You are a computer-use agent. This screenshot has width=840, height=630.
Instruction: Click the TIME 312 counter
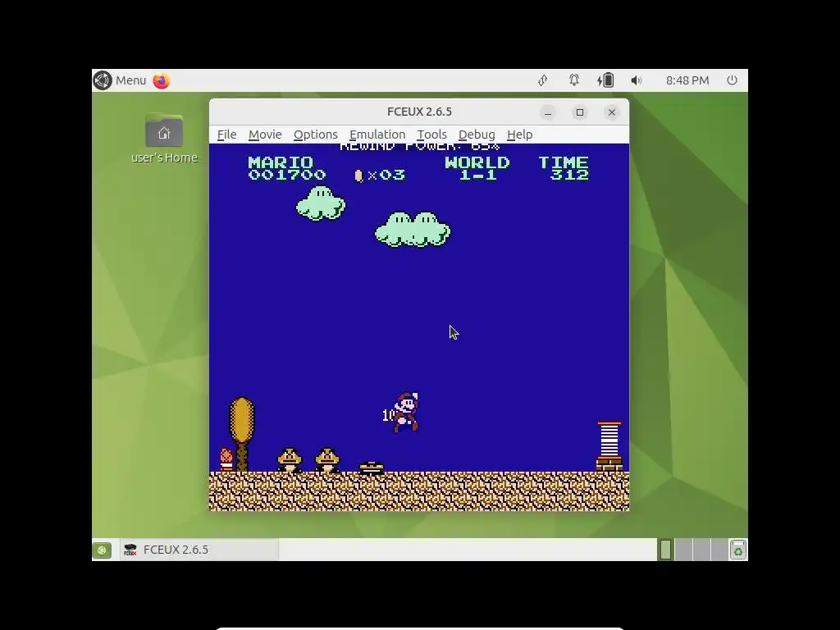(x=564, y=168)
